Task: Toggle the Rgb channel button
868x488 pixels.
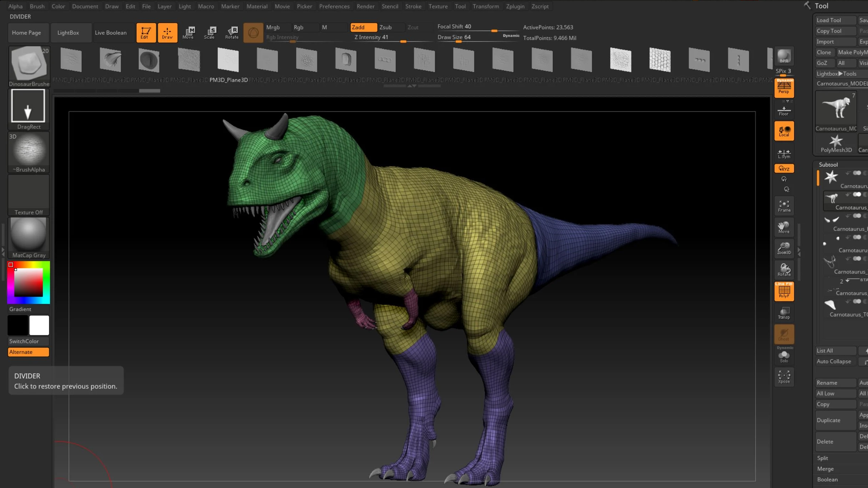Action: pos(305,27)
